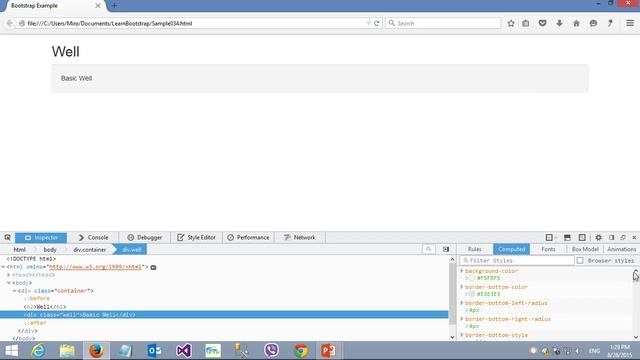Select the ::before pseudo-element line

(x=37, y=299)
